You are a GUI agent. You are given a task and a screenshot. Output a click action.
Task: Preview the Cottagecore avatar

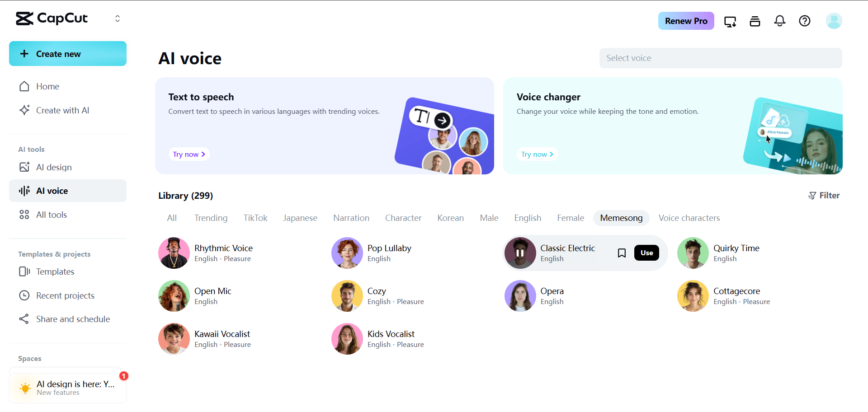[693, 296]
